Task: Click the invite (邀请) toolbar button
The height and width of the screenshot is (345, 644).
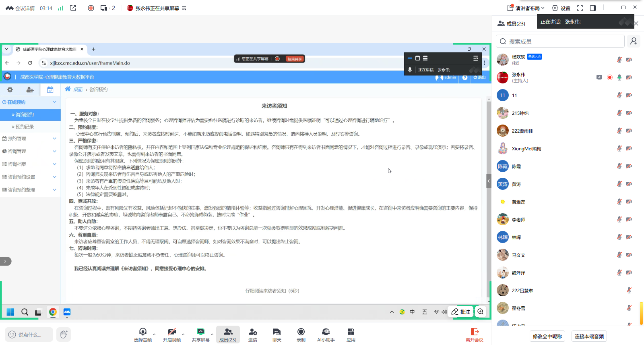Action: [x=253, y=335]
